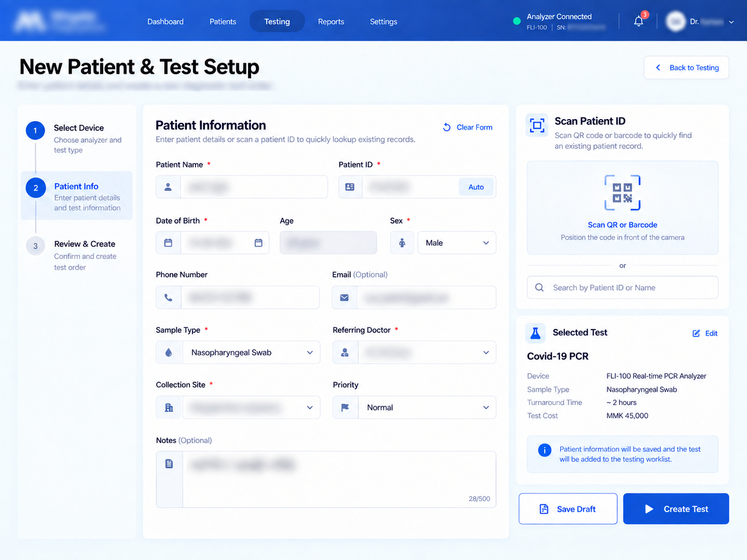Viewport: 747px width, 560px height.
Task: Open the Settings tab
Action: tap(384, 22)
